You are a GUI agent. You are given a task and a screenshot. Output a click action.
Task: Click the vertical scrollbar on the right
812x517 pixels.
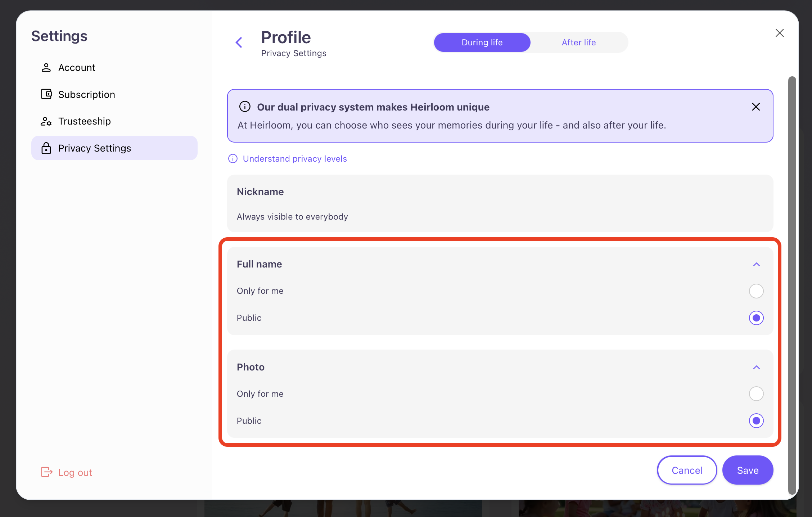tap(792, 284)
